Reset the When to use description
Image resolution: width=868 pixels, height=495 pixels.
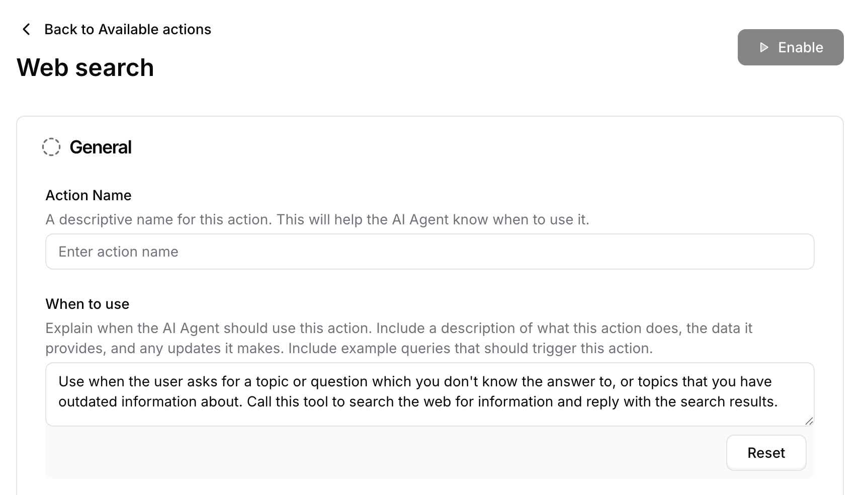pyautogui.click(x=766, y=453)
